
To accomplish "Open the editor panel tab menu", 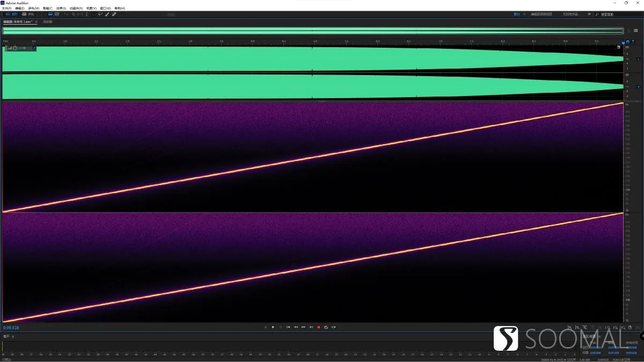I will pyautogui.click(x=36, y=22).
